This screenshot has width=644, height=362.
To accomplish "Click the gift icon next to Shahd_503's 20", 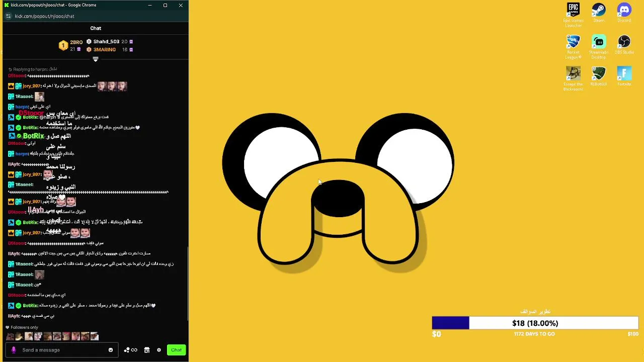I will click(131, 42).
